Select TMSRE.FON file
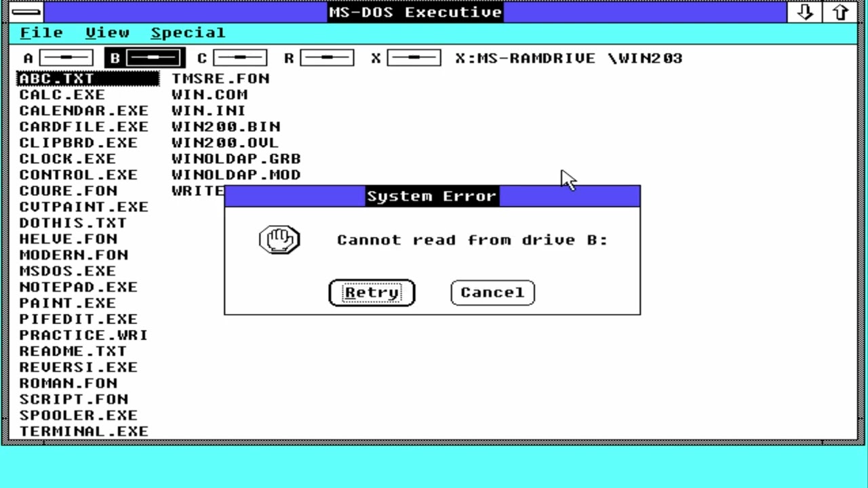Screen dimensions: 868x488 coord(220,79)
